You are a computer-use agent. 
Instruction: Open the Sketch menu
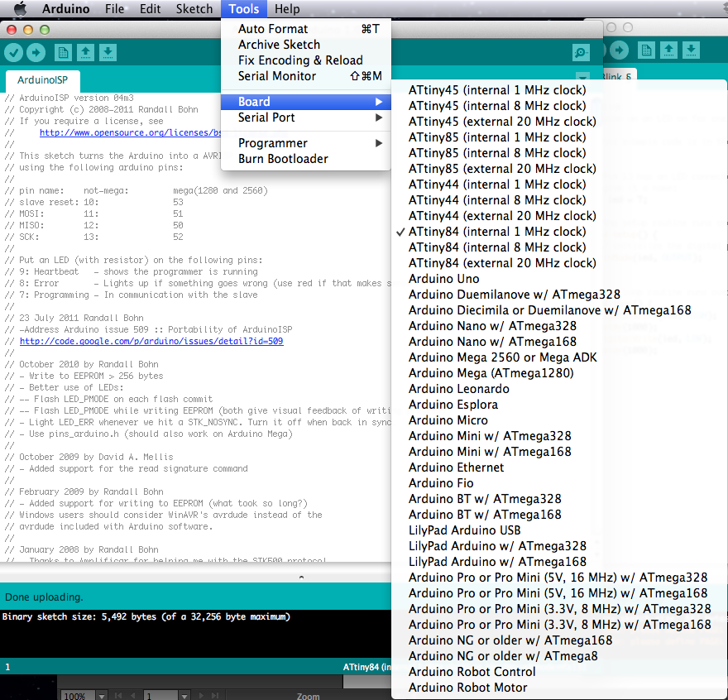click(194, 9)
